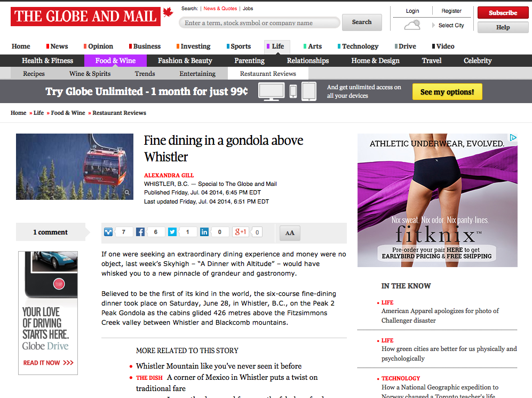532x398 pixels.
Task: Click the AdChoices icon on fitknix ad
Action: point(513,137)
